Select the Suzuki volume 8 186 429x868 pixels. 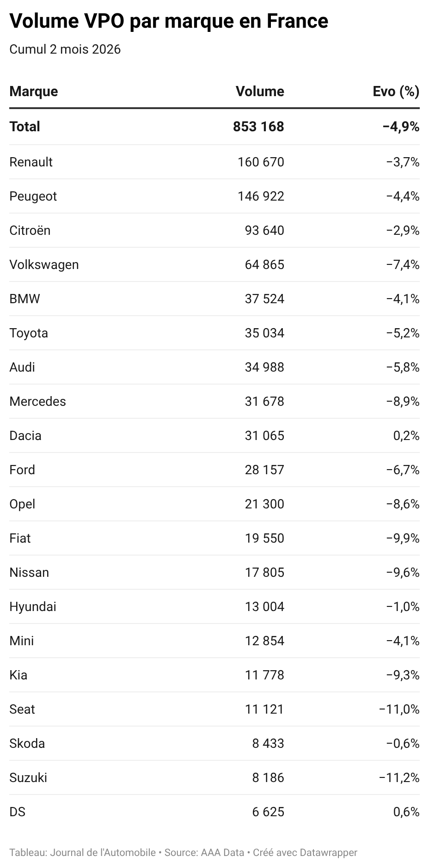point(268,777)
